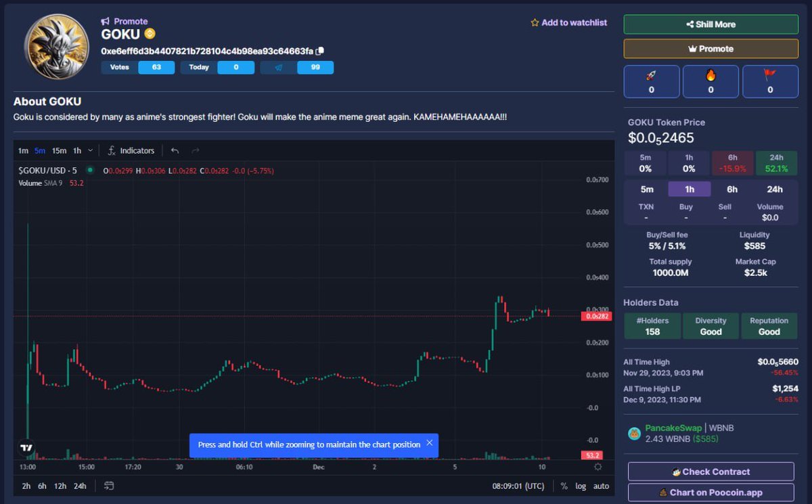
Task: Click the Market Cap $2.5k value
Action: (x=755, y=273)
